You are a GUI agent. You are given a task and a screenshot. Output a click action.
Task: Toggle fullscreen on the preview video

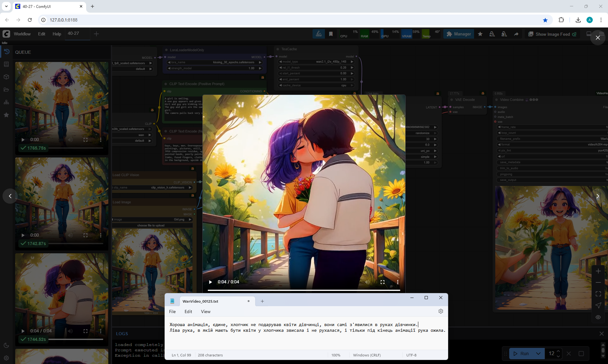382,282
